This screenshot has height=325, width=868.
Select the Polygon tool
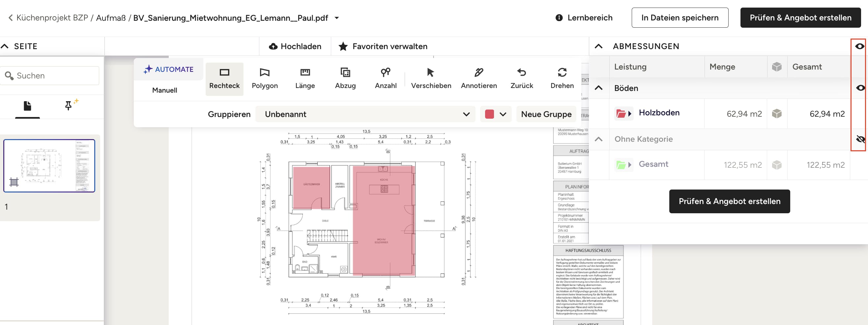[x=265, y=78]
